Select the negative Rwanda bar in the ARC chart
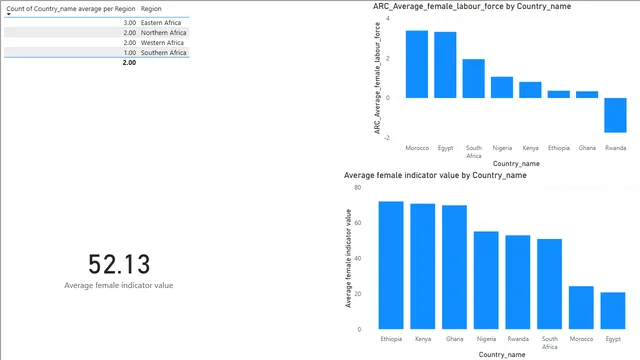This screenshot has height=360, width=640. pyautogui.click(x=616, y=115)
